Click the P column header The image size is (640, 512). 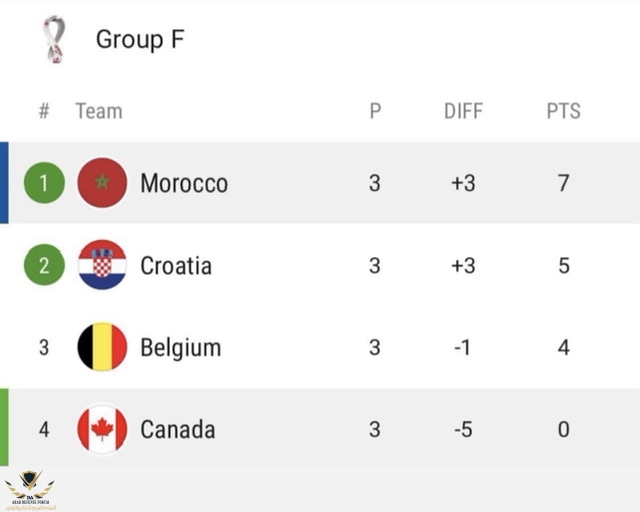point(375,111)
